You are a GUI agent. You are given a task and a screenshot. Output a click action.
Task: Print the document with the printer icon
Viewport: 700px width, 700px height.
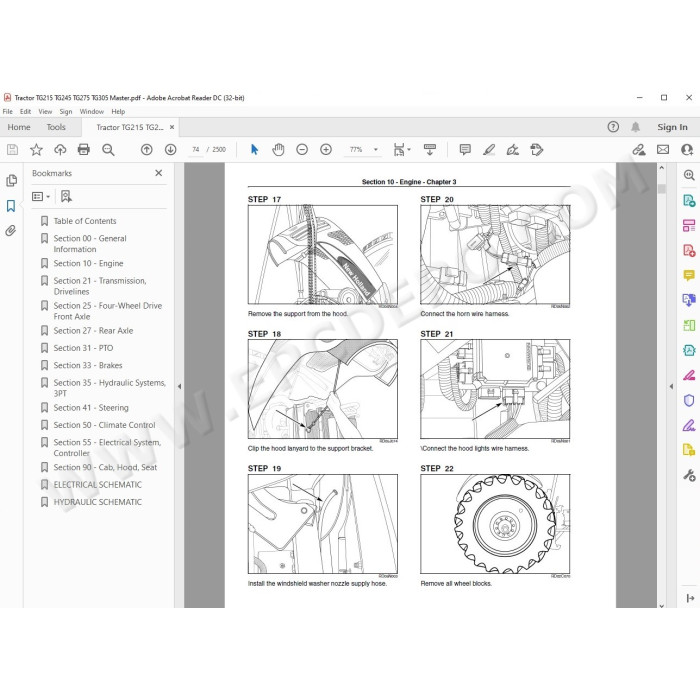(x=83, y=150)
